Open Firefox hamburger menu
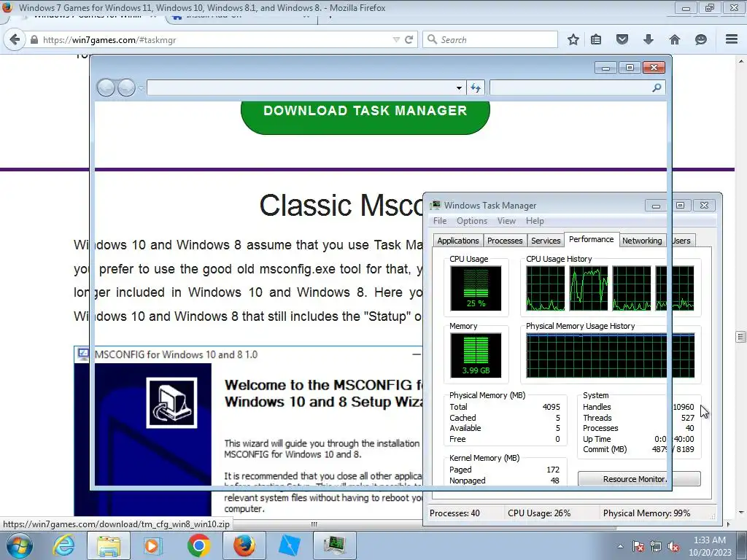Screen dimensions: 747x560 [x=732, y=39]
